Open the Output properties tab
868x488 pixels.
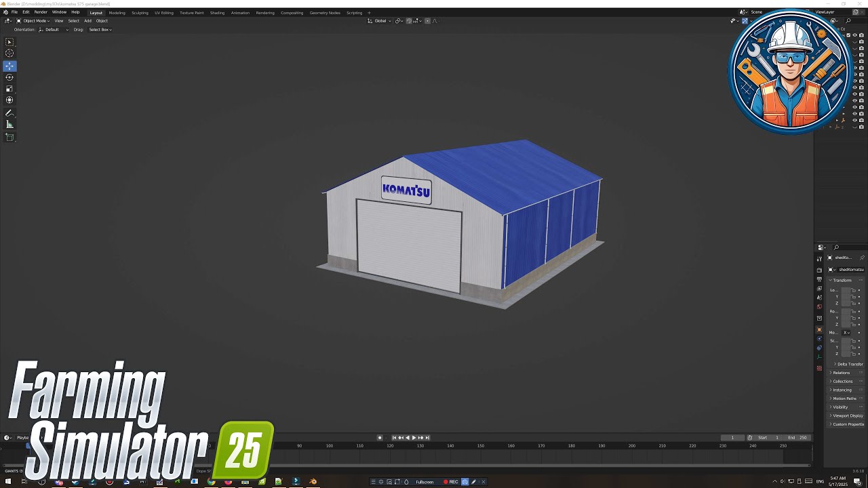pyautogui.click(x=819, y=279)
